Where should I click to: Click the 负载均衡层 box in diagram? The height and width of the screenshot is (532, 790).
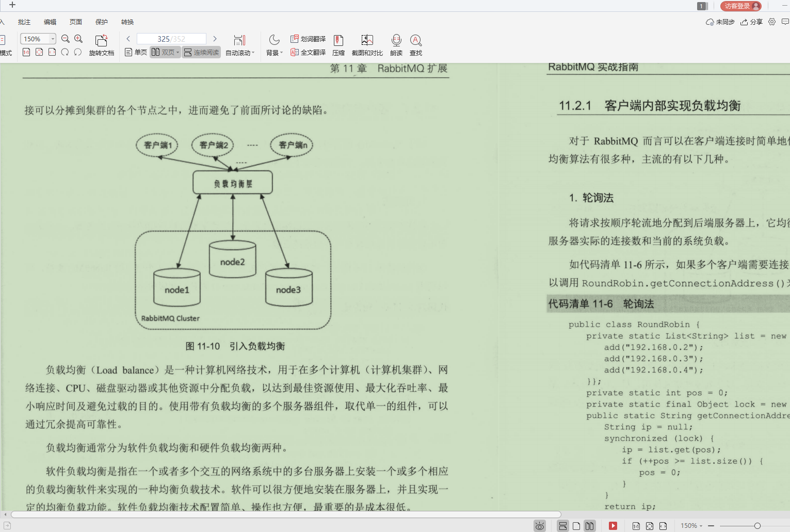point(233,183)
